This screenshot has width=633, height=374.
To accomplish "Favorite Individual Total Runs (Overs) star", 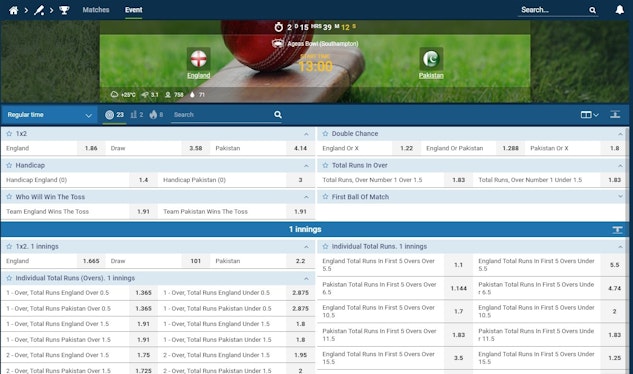I will (9, 278).
